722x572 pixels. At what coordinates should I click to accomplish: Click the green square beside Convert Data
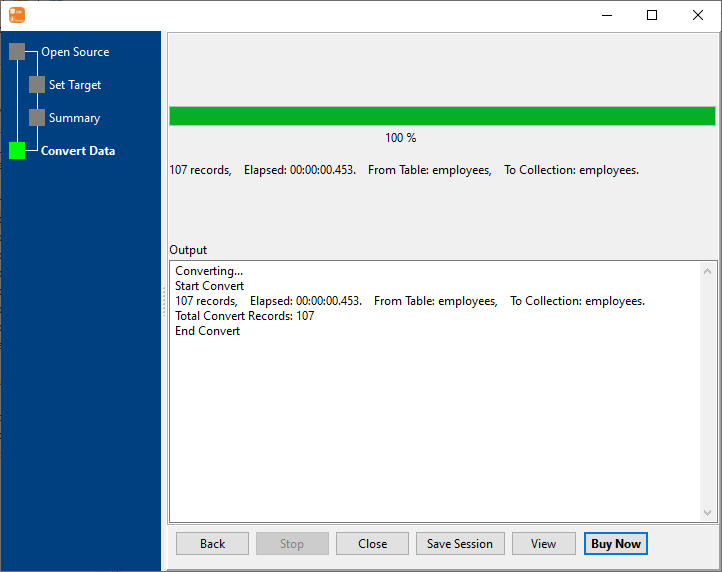click(x=17, y=151)
